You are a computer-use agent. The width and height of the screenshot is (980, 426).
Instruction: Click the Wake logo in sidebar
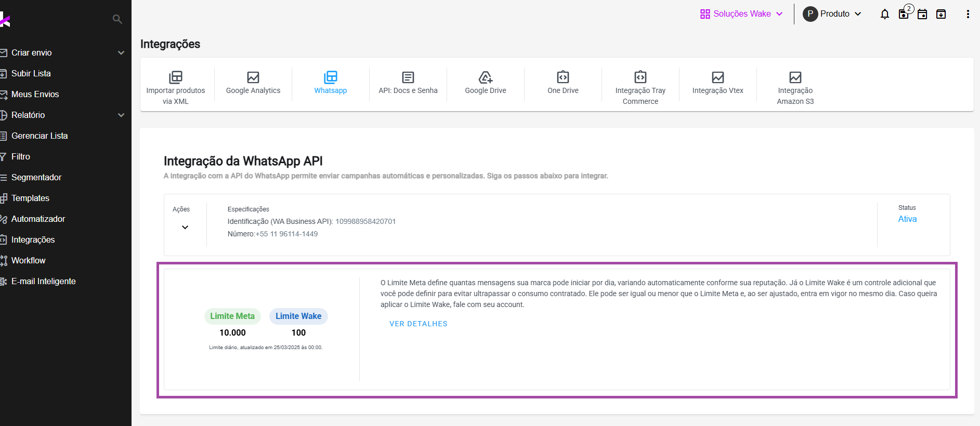[5, 20]
